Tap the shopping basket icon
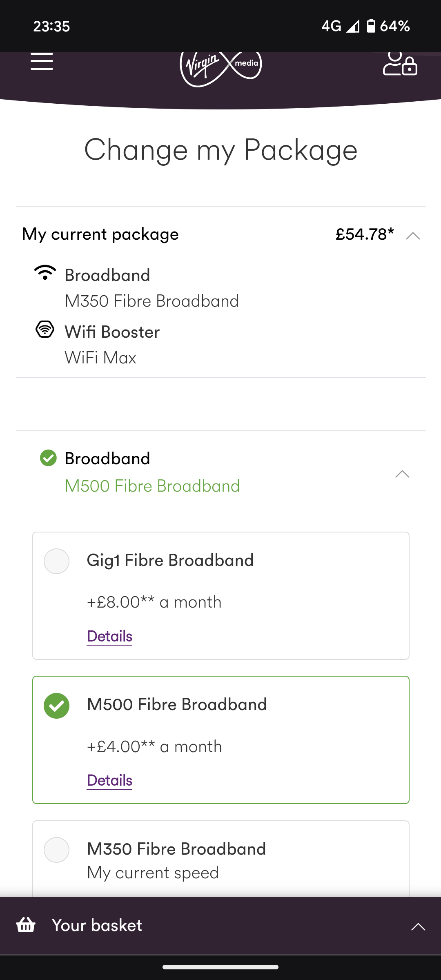The height and width of the screenshot is (980, 441). coord(26,925)
